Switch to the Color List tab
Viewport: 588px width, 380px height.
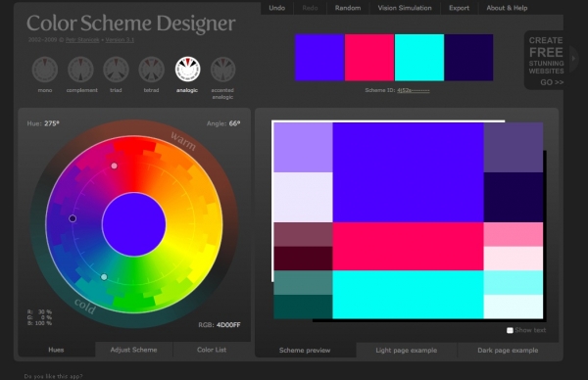pos(212,350)
